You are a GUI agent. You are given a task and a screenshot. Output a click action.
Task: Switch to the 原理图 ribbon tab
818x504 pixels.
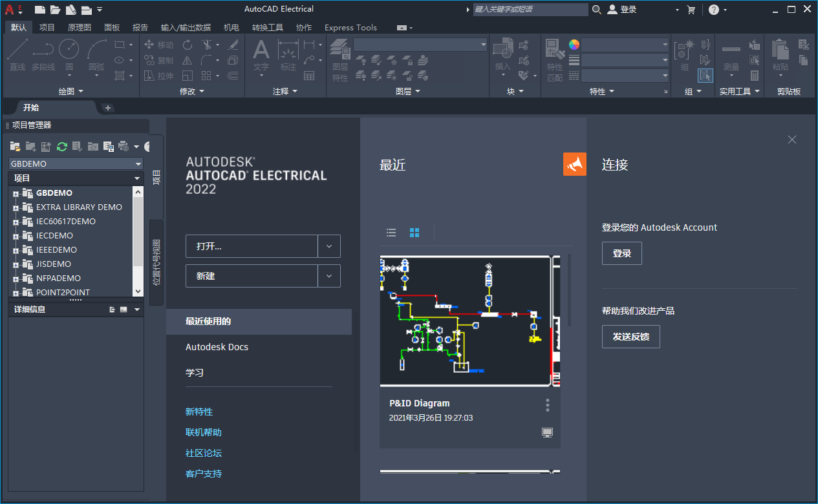click(x=80, y=27)
